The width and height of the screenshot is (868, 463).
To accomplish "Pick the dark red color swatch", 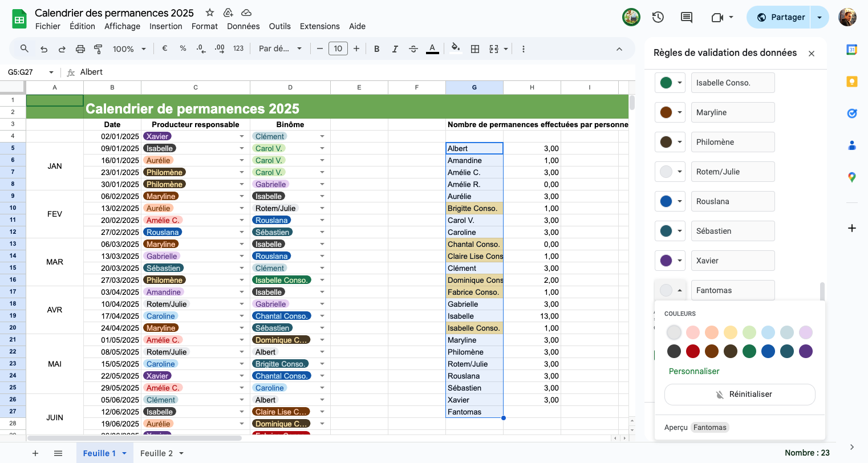I will pyautogui.click(x=693, y=351).
